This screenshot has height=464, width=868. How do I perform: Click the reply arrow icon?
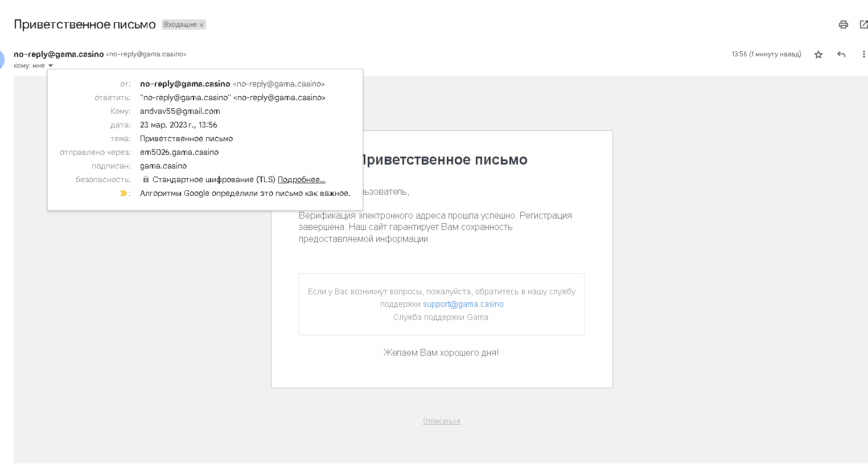pos(841,55)
